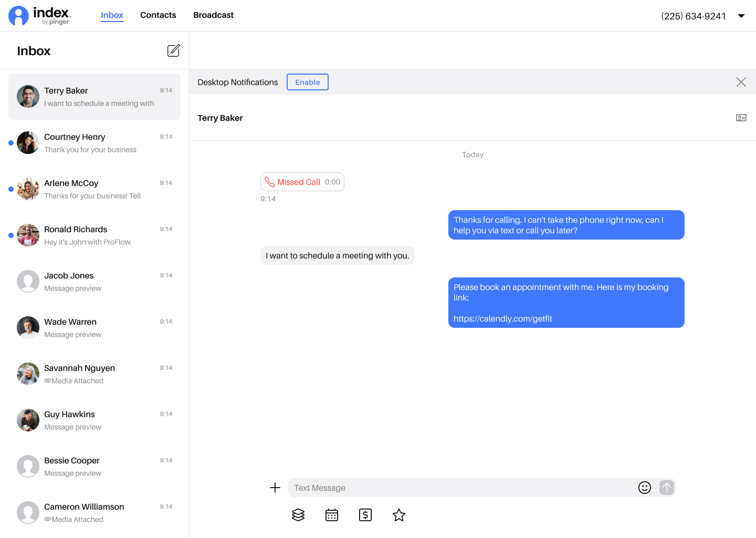Select Savannah Nguyen's profile photo

pyautogui.click(x=28, y=374)
